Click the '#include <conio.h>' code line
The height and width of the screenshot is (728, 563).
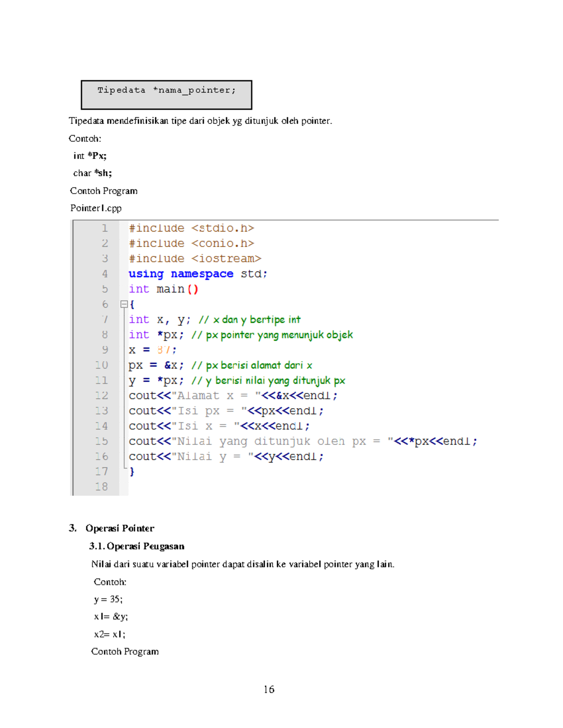pos(191,244)
